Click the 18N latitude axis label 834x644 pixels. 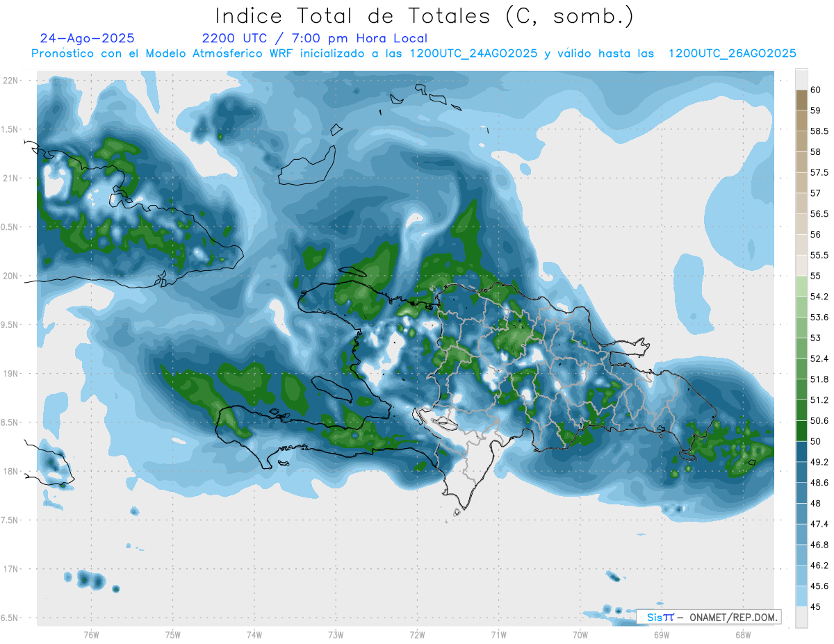coord(10,472)
